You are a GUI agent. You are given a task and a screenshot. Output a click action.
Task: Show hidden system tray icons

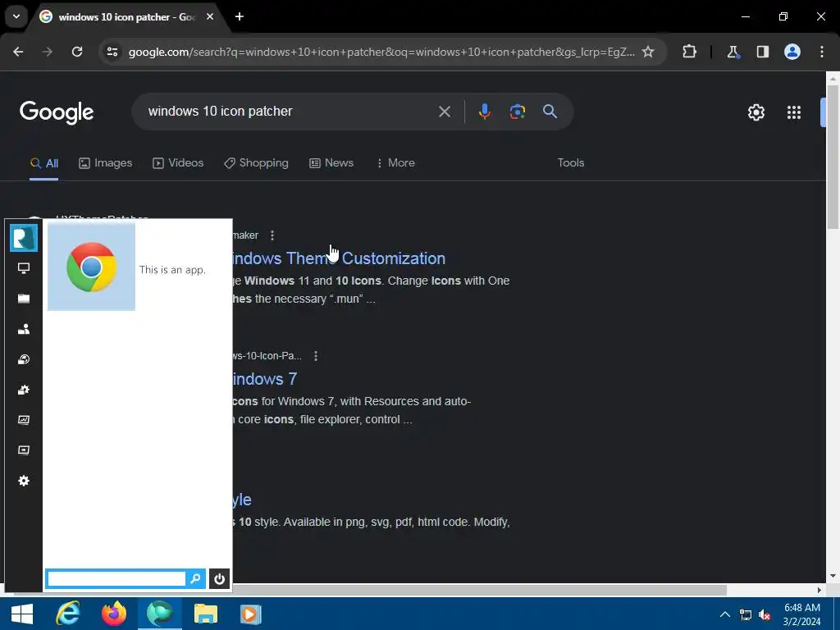pyautogui.click(x=724, y=614)
